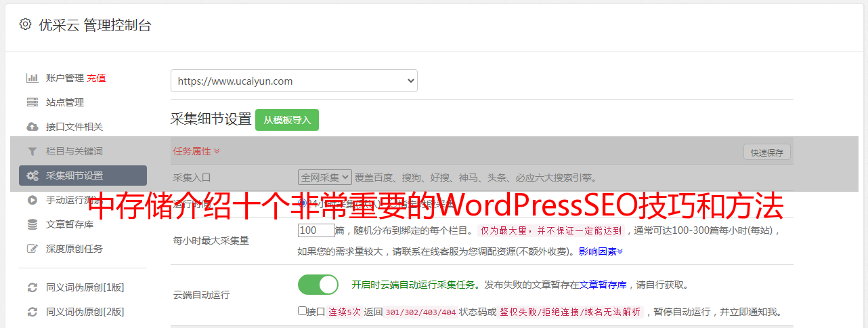
Task: Select 采集细节设置 in the sidebar
Action: 83,176
